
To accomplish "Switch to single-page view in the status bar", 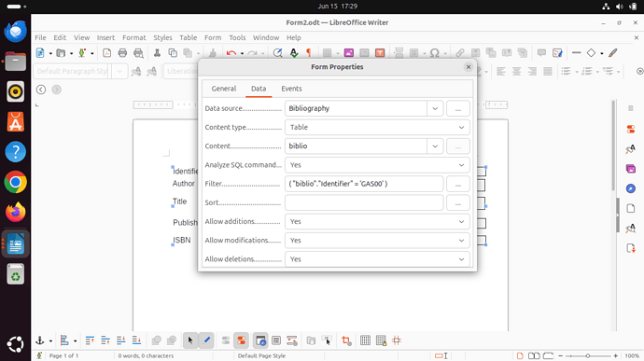I will [520, 355].
